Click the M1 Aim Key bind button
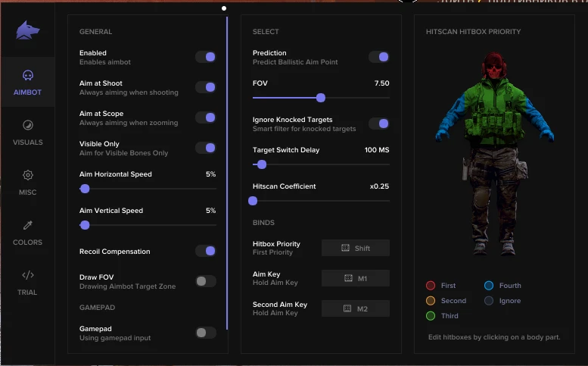 point(356,278)
